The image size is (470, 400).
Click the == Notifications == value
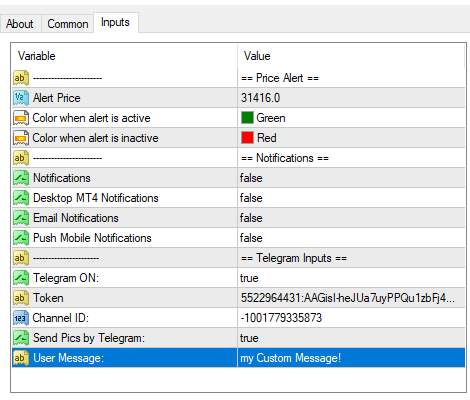pos(285,158)
